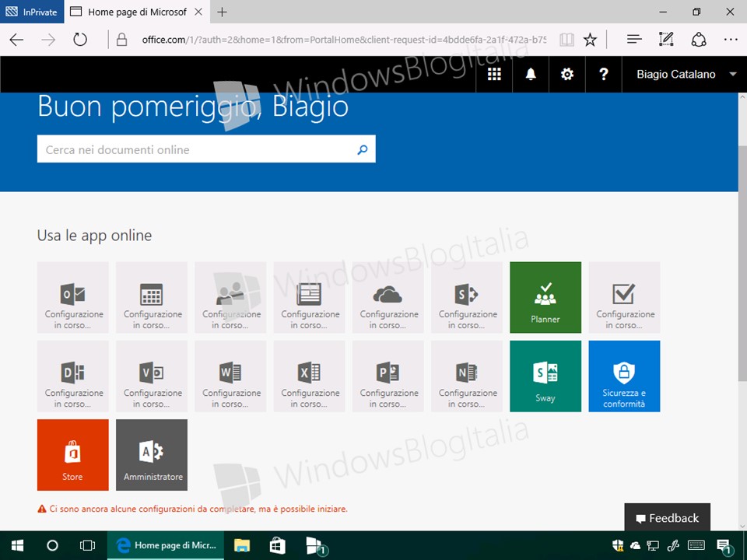This screenshot has height=560, width=747.
Task: Open the Word Online tile
Action: (x=230, y=376)
